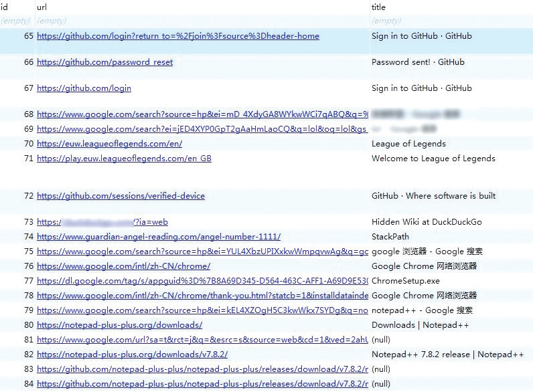
Task: Select the id cell 69
Action: pyautogui.click(x=29, y=129)
